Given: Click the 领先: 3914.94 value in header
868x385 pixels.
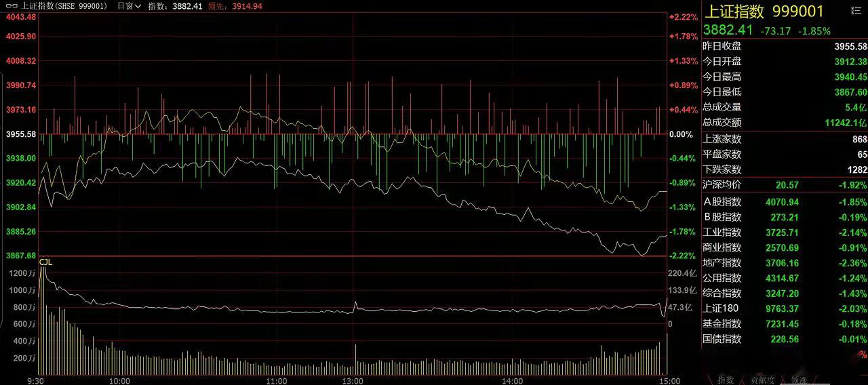Looking at the screenshot, I should [x=235, y=5].
